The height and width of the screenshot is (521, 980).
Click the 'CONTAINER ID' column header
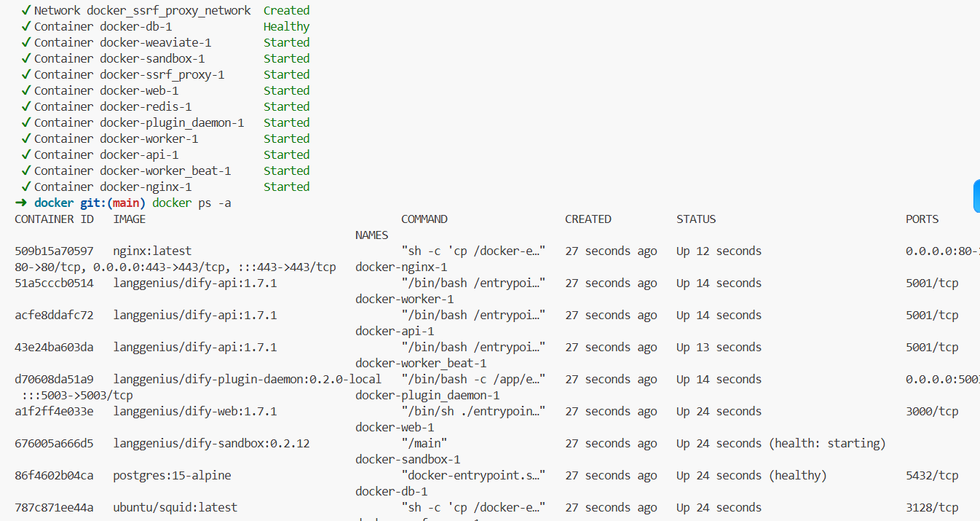point(54,219)
